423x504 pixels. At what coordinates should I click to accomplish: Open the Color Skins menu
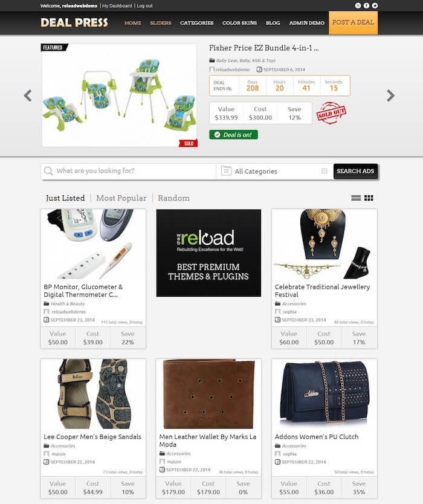pos(239,23)
